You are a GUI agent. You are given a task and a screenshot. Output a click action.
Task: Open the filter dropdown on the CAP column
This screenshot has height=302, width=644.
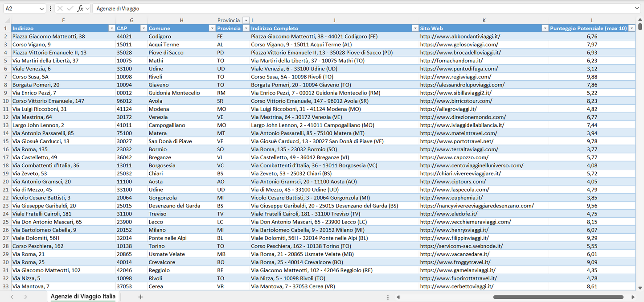pyautogui.click(x=143, y=28)
